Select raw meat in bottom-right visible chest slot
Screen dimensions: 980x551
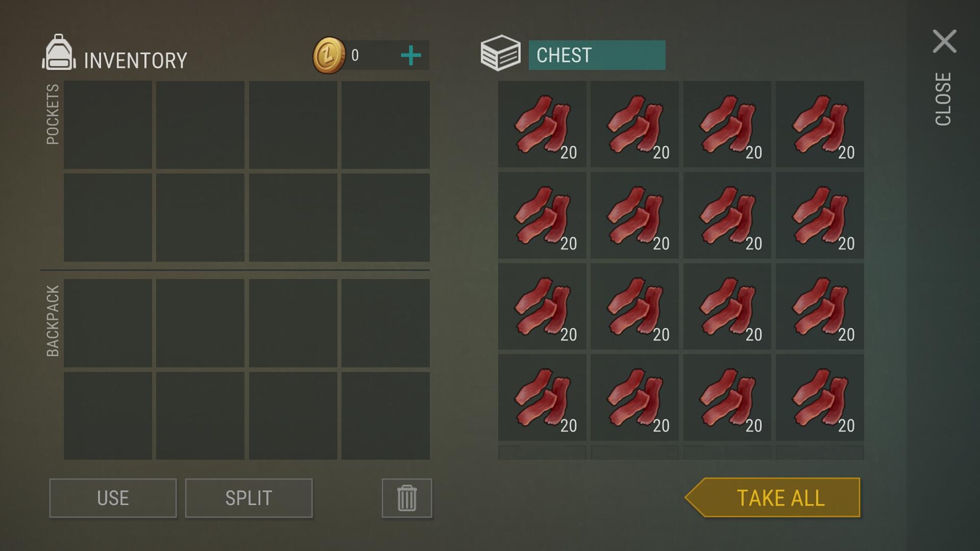tap(820, 397)
